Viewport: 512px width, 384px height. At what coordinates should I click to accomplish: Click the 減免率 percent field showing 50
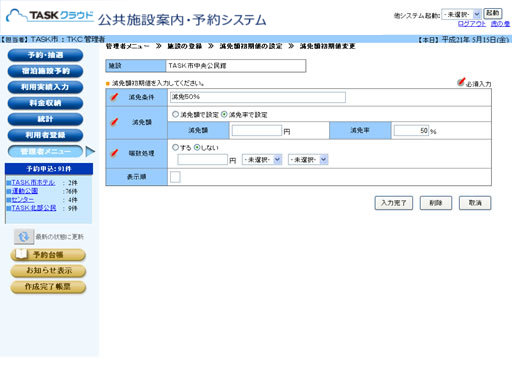click(x=411, y=130)
